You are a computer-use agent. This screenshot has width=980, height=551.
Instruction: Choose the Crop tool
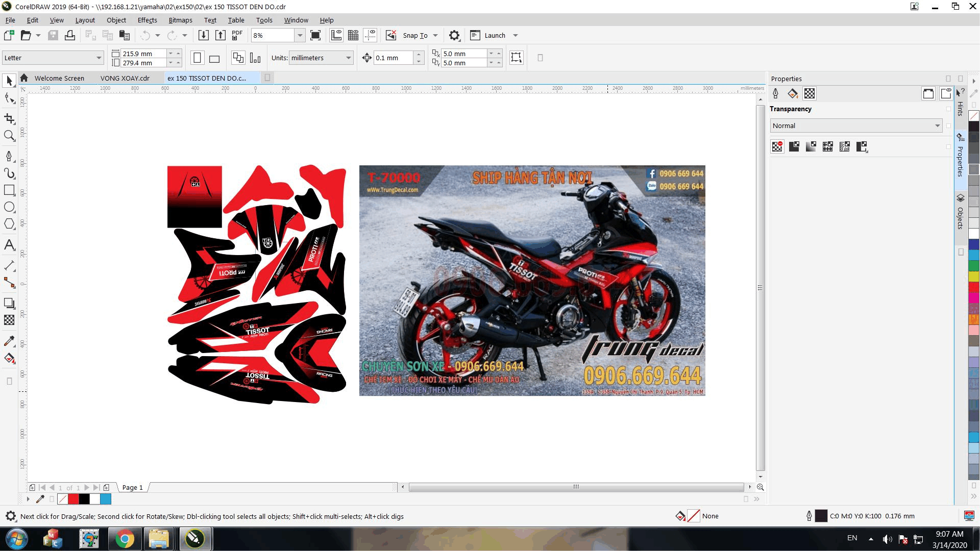click(9, 119)
